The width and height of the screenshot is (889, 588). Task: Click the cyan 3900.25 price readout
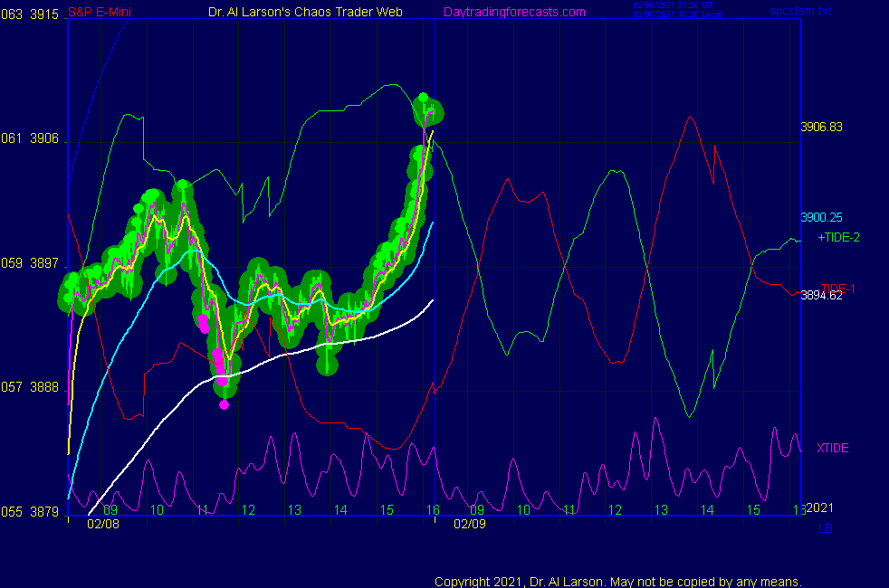coord(821,217)
